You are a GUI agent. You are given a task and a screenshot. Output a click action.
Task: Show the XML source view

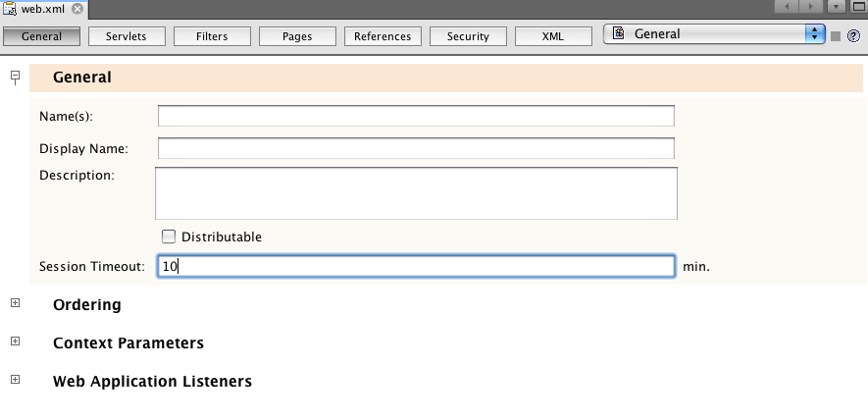tap(553, 36)
